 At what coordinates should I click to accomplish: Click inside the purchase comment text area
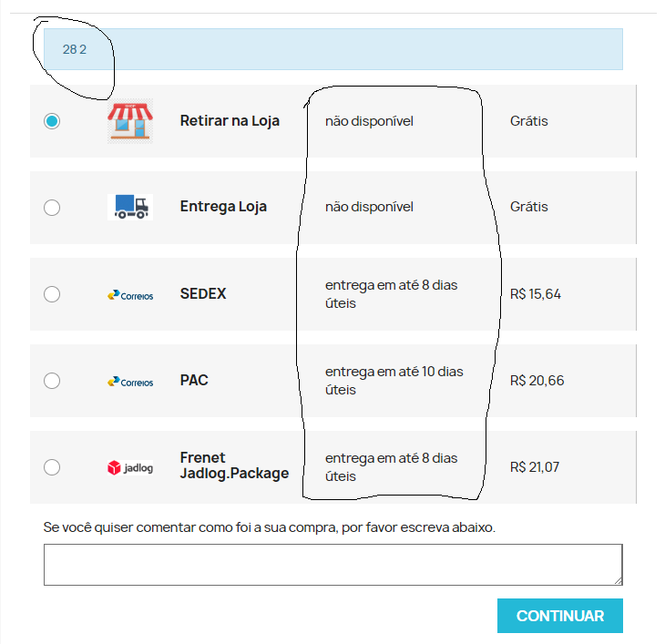coord(332,565)
